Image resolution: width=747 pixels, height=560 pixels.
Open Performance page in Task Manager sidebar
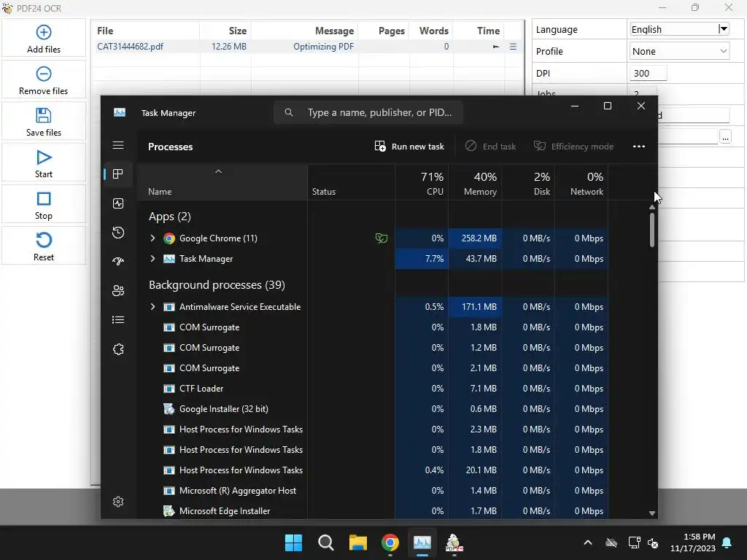pos(118,203)
